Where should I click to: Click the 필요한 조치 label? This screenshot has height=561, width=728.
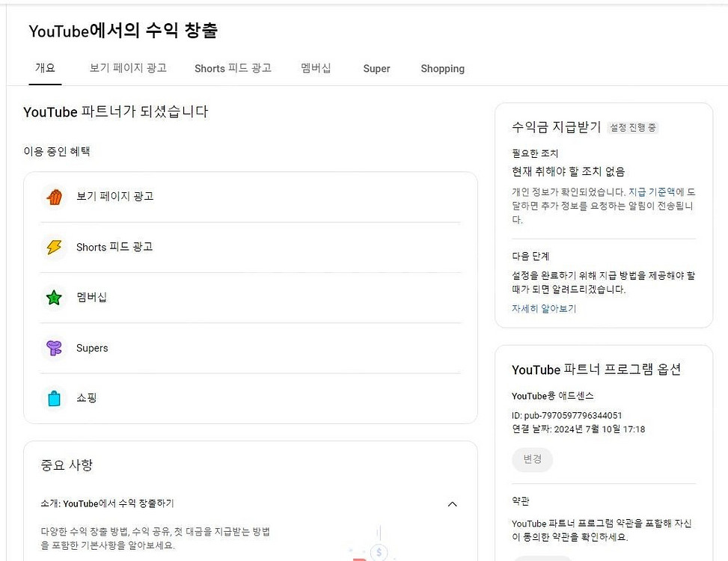tap(535, 153)
